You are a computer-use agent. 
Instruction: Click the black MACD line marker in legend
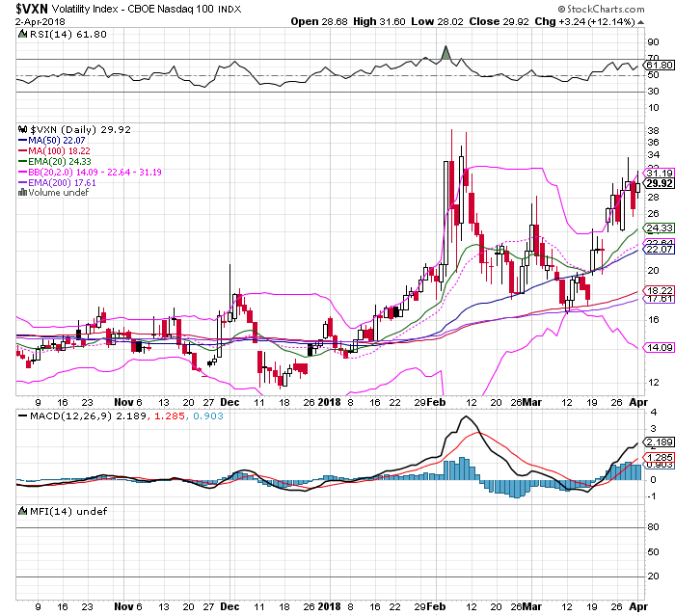coord(22,416)
